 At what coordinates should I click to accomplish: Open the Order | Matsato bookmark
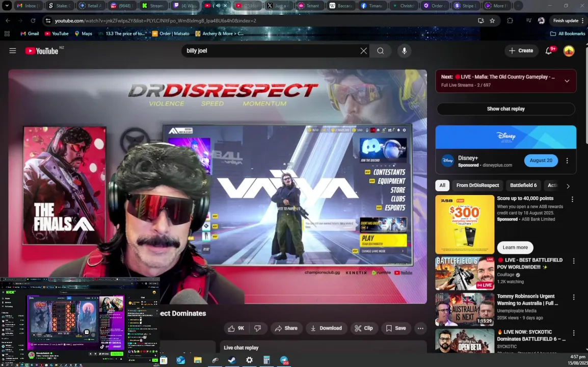point(171,34)
